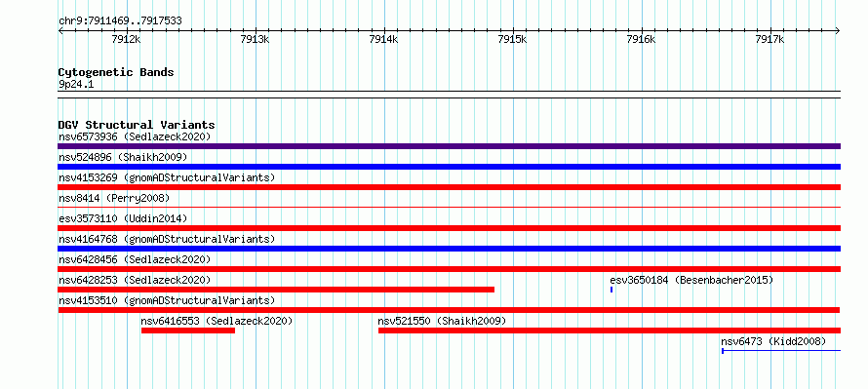This screenshot has width=868, height=389.
Task: Click the right arrowhead of the ruler
Action: pyautogui.click(x=838, y=31)
